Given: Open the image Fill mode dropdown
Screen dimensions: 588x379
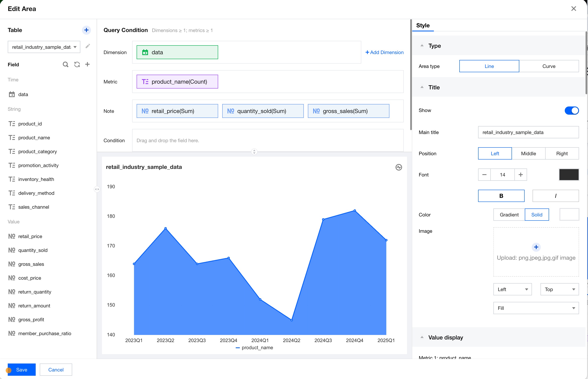Looking at the screenshot, I should pyautogui.click(x=536, y=308).
